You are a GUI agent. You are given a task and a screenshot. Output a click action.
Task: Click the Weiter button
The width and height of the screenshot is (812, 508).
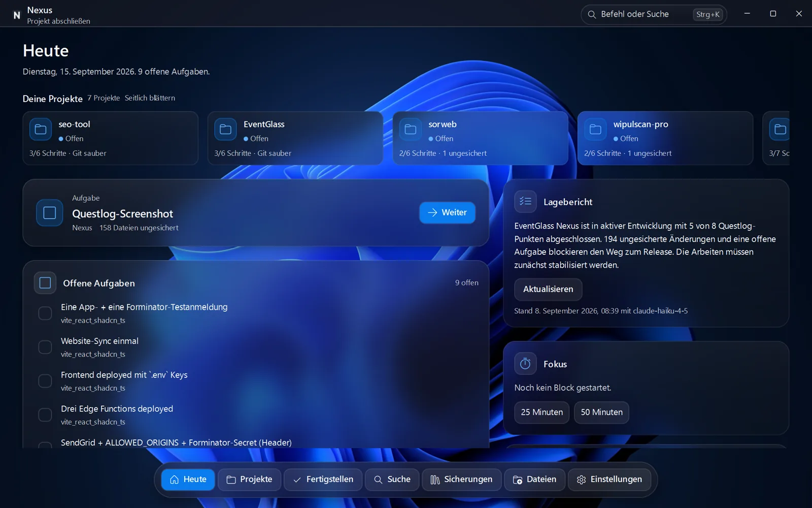click(447, 212)
